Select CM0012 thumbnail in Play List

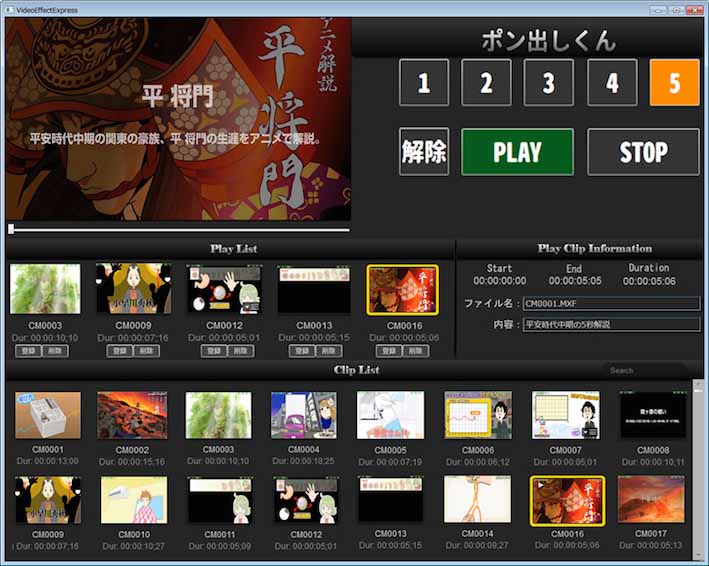pyautogui.click(x=223, y=290)
